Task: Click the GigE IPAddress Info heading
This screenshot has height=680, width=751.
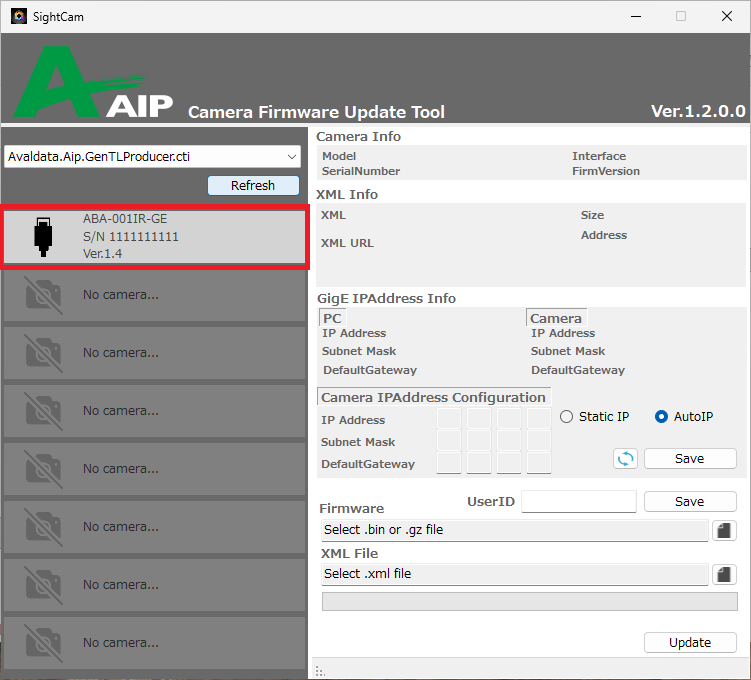Action: pos(386,298)
